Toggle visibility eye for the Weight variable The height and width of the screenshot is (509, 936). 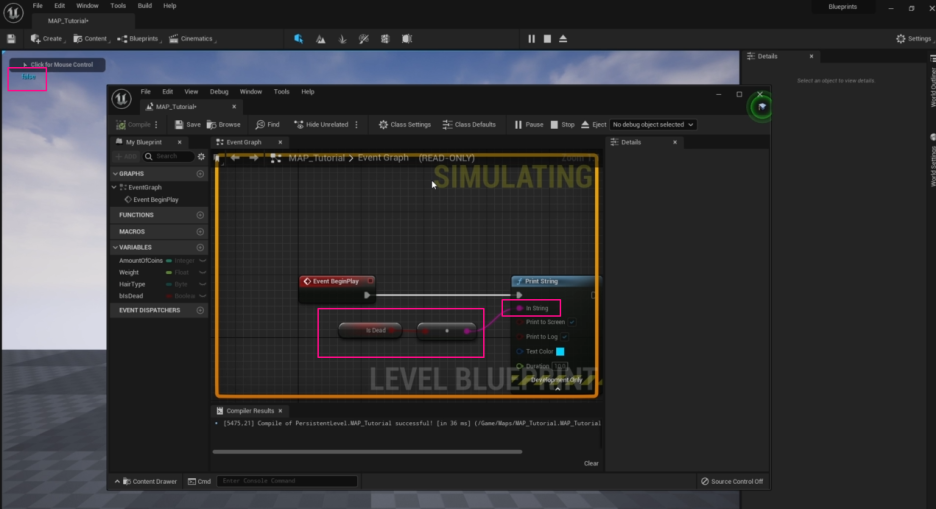pos(202,273)
